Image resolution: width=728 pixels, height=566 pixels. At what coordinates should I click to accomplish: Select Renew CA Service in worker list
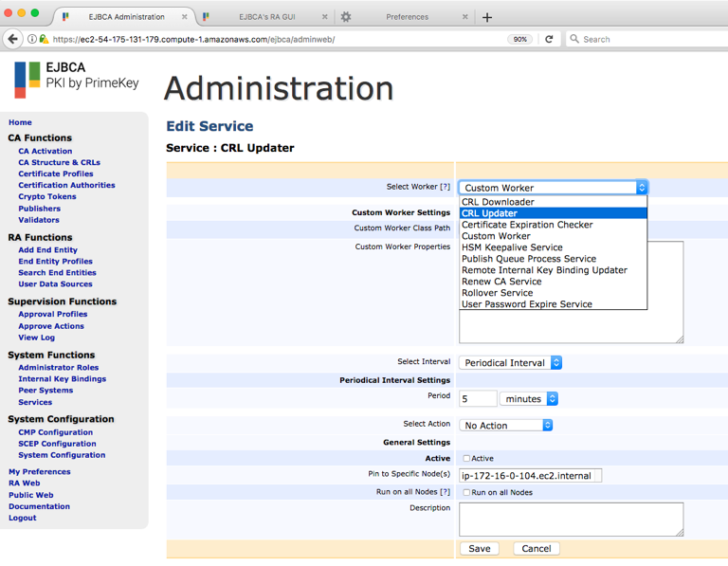(x=501, y=282)
